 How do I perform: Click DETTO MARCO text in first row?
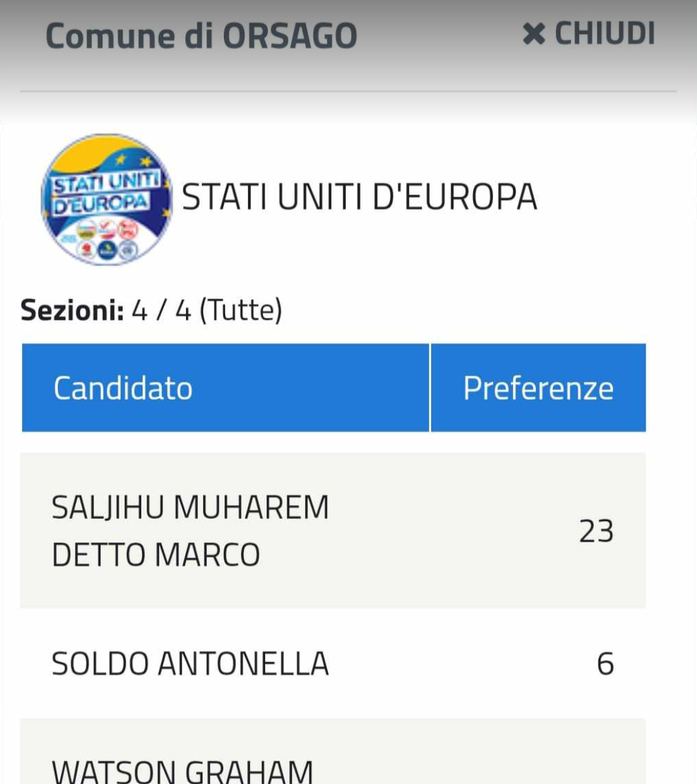156,554
